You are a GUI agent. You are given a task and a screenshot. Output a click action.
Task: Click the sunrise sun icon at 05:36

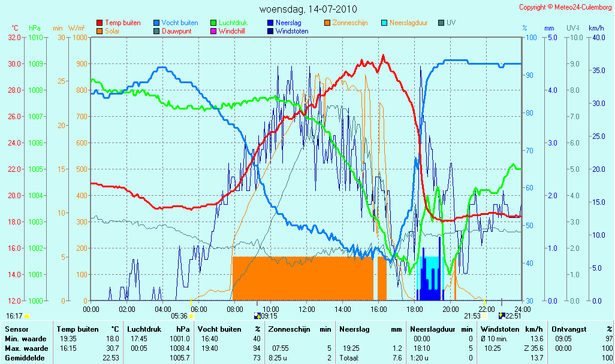191,316
